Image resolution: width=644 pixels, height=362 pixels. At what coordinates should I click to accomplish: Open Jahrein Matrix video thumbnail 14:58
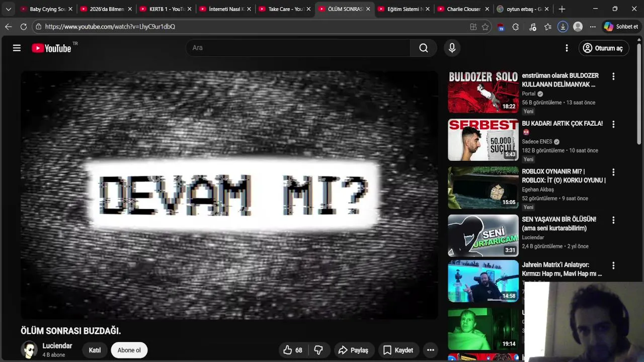click(x=483, y=281)
